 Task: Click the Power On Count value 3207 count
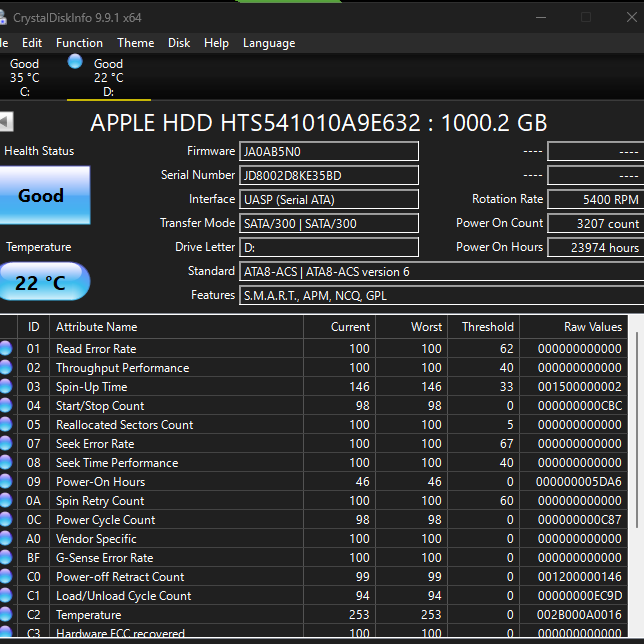pos(596,223)
